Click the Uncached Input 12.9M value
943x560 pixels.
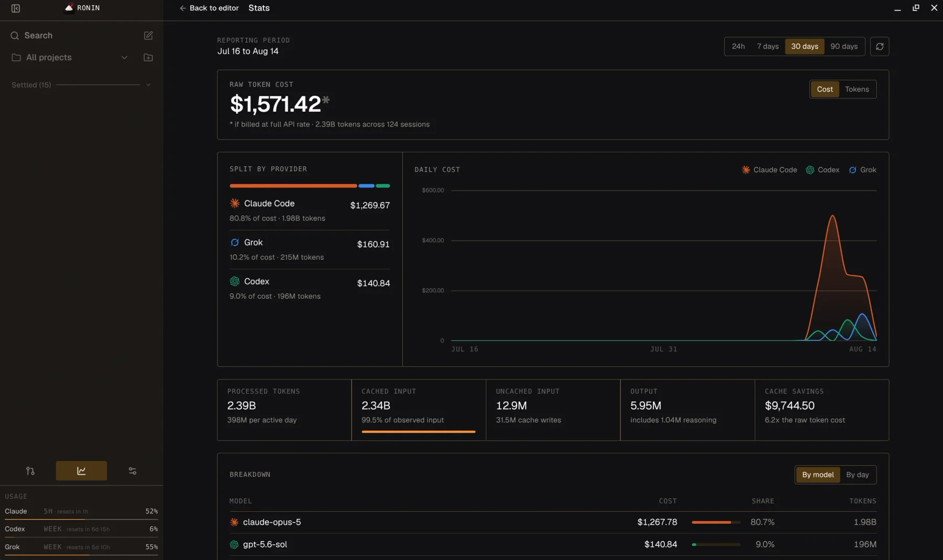511,406
